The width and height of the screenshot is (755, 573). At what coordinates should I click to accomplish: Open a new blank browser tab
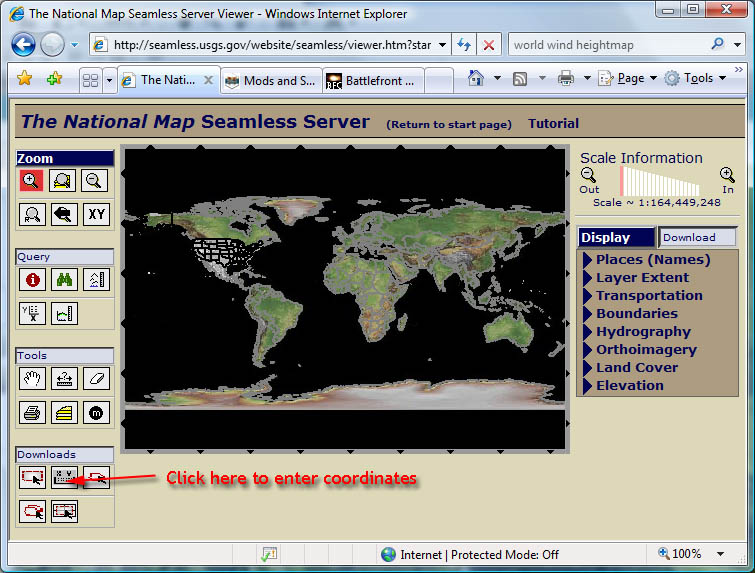tap(439, 80)
